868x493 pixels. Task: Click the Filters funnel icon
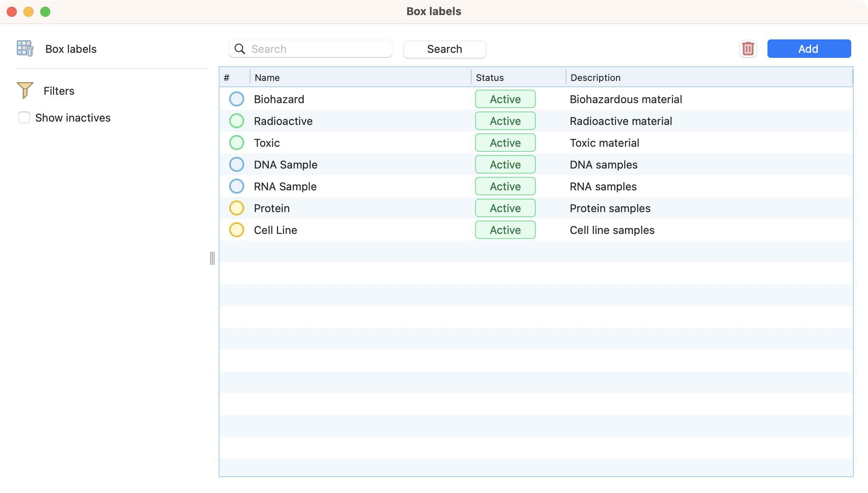pos(25,90)
